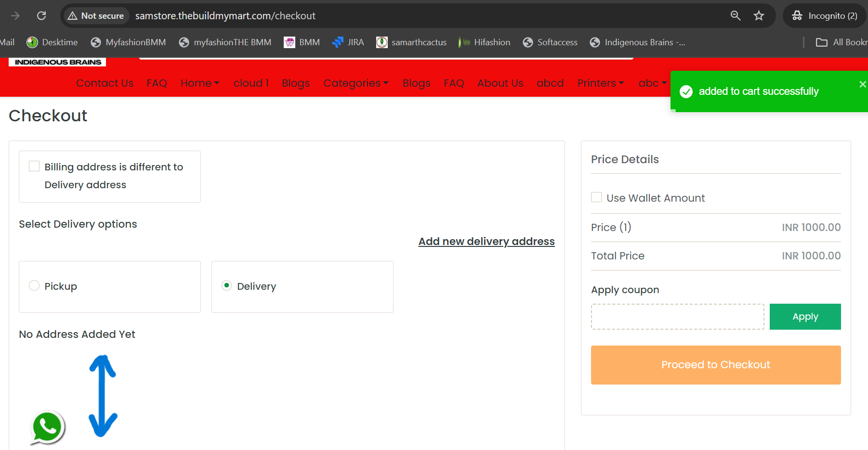Open the JIRA bookmark

click(x=348, y=42)
